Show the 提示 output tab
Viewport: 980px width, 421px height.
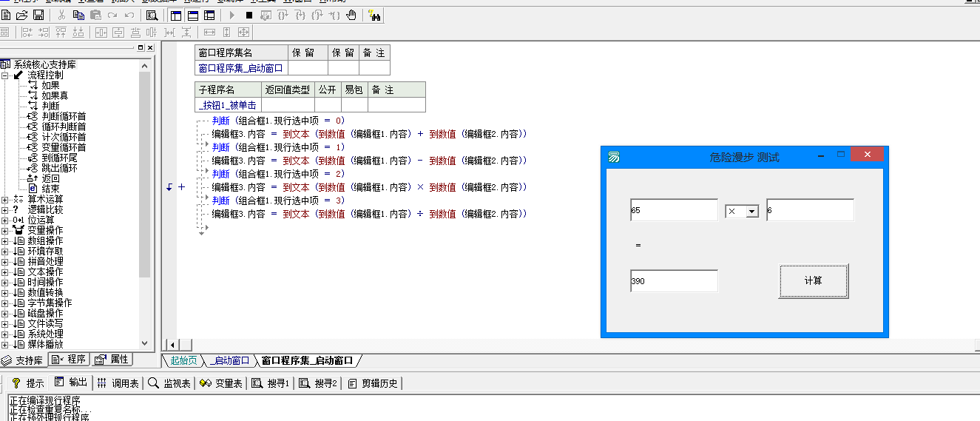[x=28, y=383]
